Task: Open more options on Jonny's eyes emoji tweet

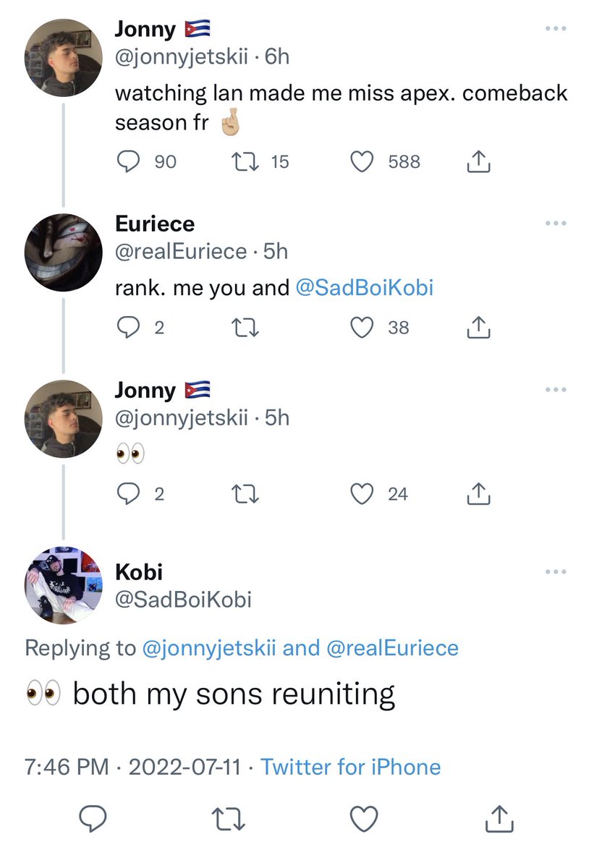Action: tap(555, 390)
